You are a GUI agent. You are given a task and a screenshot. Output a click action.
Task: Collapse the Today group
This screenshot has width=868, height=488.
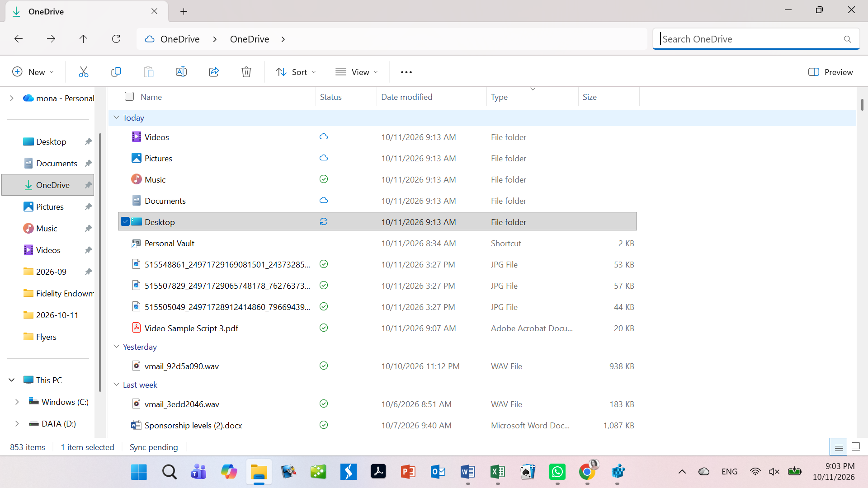(117, 117)
